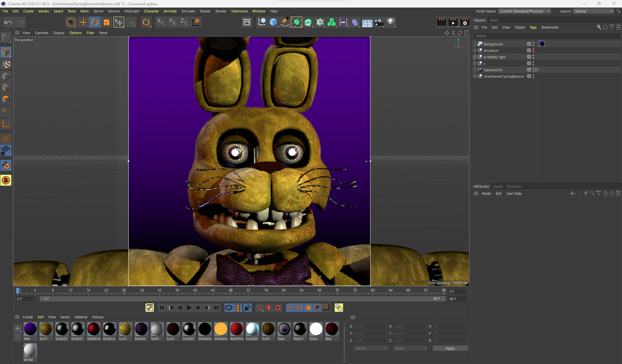Select the Texture mode checkered icon

tap(6, 64)
